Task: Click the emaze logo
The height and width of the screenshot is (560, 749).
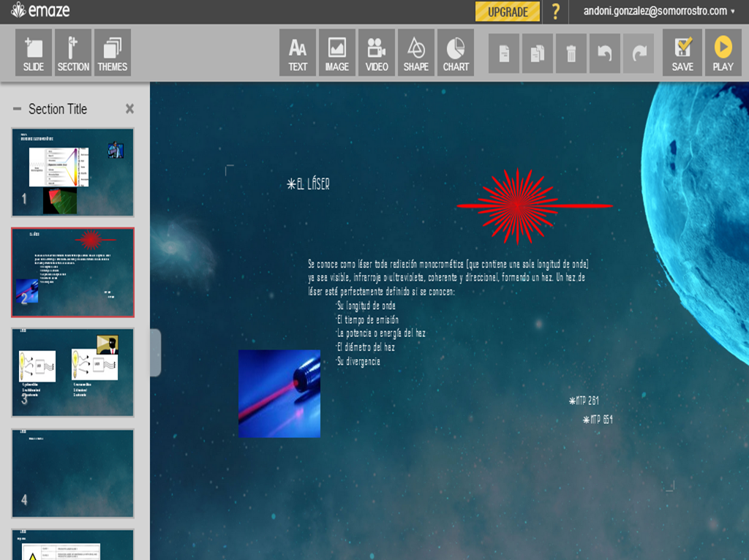Action: 41,10
